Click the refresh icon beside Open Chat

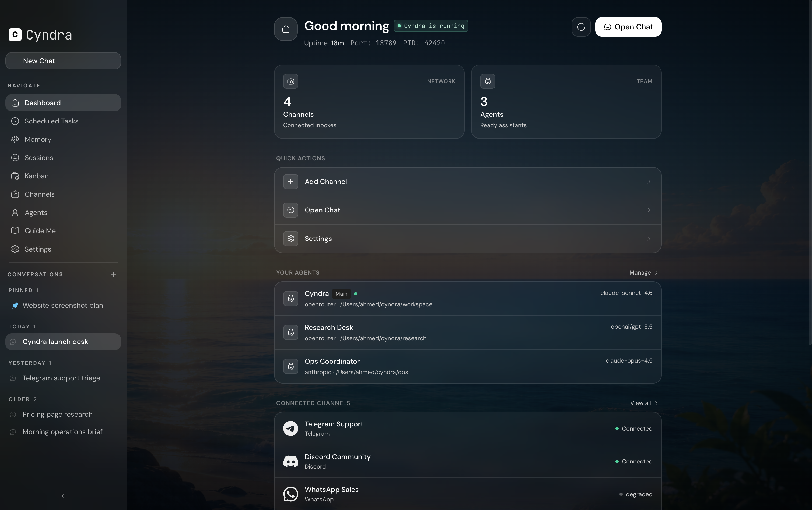[x=581, y=27]
